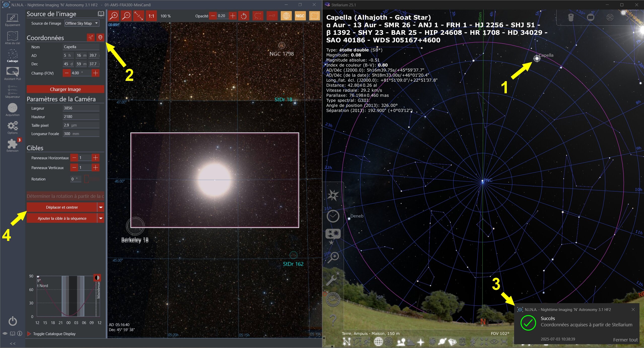Open Stellarium search window magnifier icon

tap(333, 258)
